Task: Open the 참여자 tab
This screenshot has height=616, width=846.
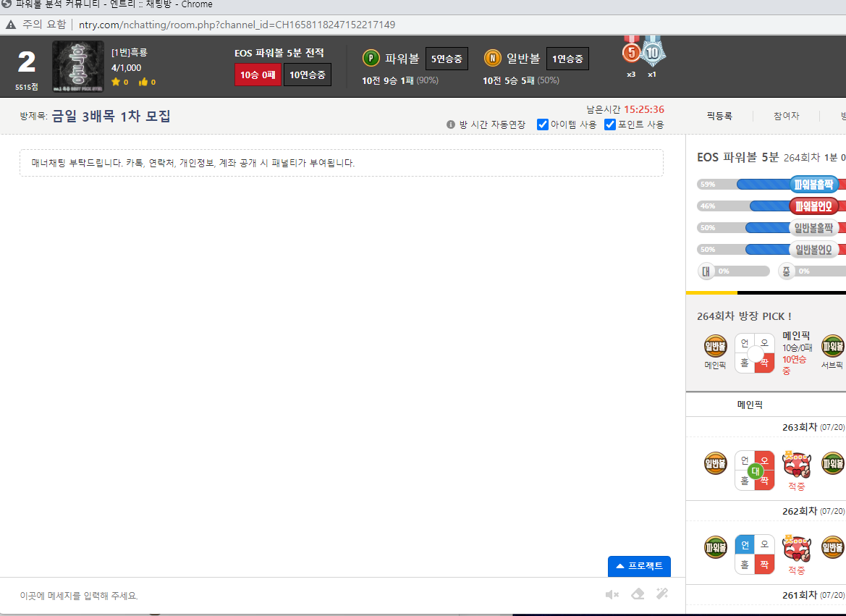Action: pyautogui.click(x=786, y=116)
